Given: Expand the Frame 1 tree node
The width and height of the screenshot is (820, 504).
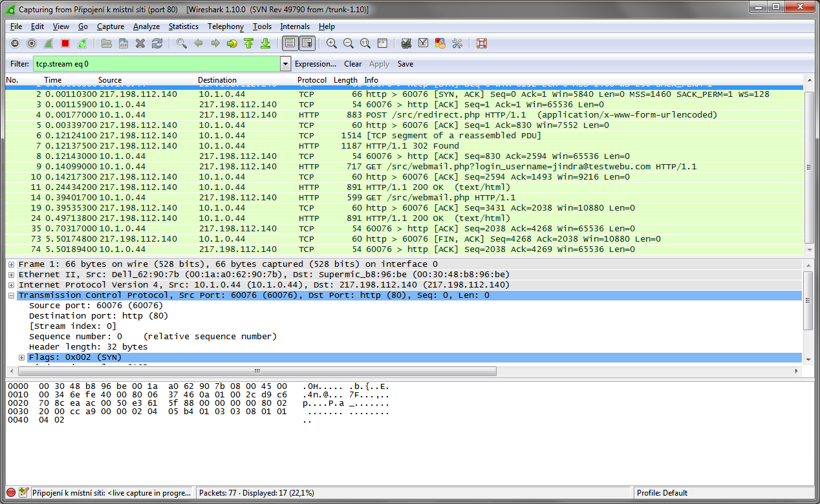Looking at the screenshot, I should coord(12,264).
